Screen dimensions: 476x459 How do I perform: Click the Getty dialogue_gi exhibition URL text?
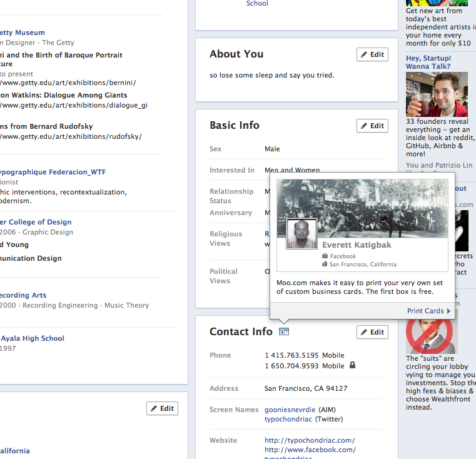[x=74, y=105]
